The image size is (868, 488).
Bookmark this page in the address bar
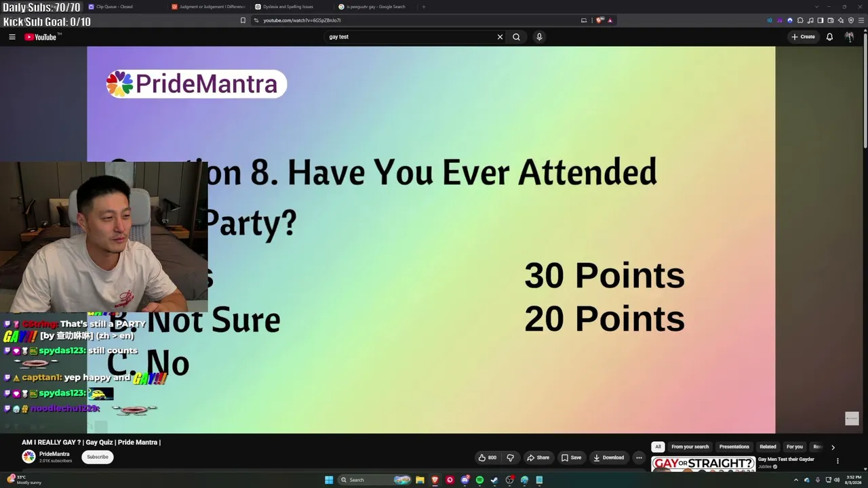(x=243, y=20)
